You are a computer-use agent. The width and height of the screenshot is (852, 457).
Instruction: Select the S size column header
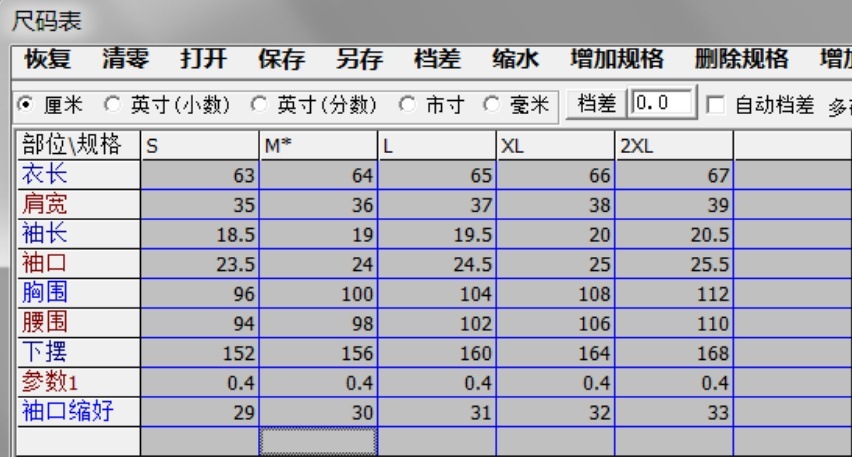(200, 146)
